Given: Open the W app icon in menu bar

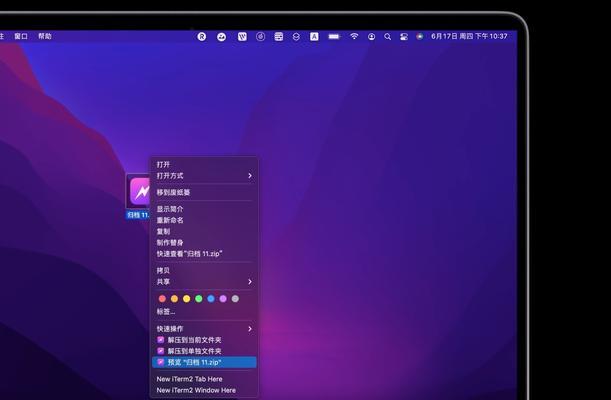Looking at the screenshot, I should pos(242,37).
